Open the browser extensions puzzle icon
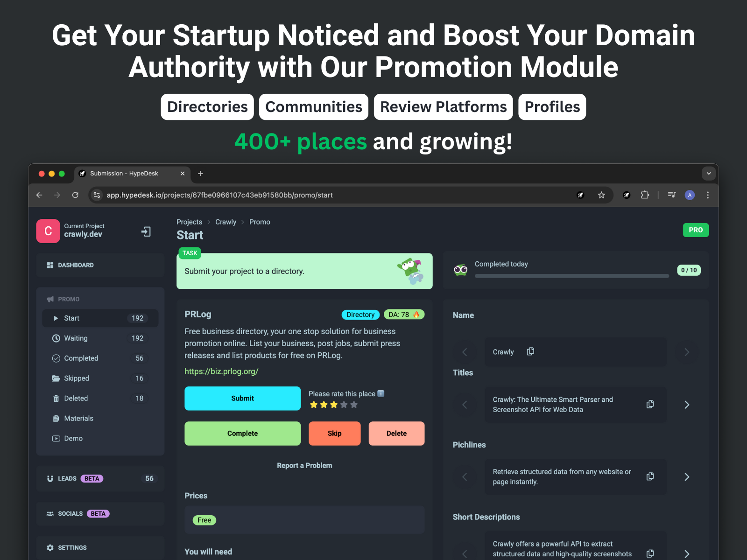747x560 pixels. pyautogui.click(x=645, y=195)
